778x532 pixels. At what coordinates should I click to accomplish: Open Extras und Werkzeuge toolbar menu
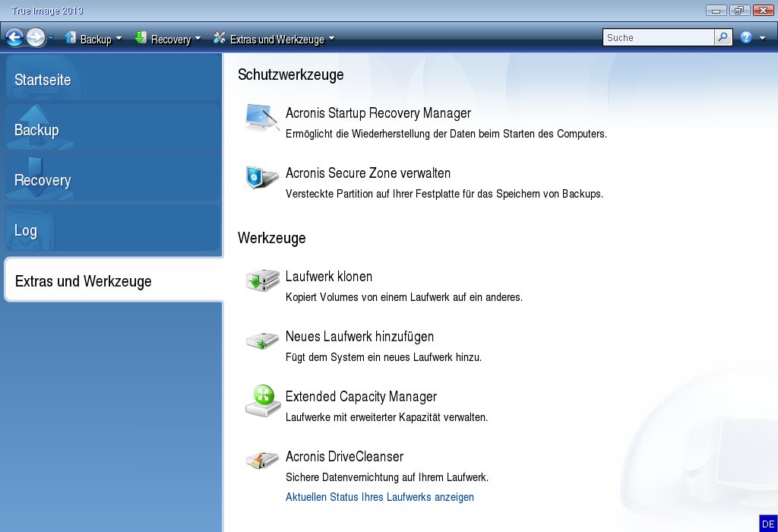277,40
